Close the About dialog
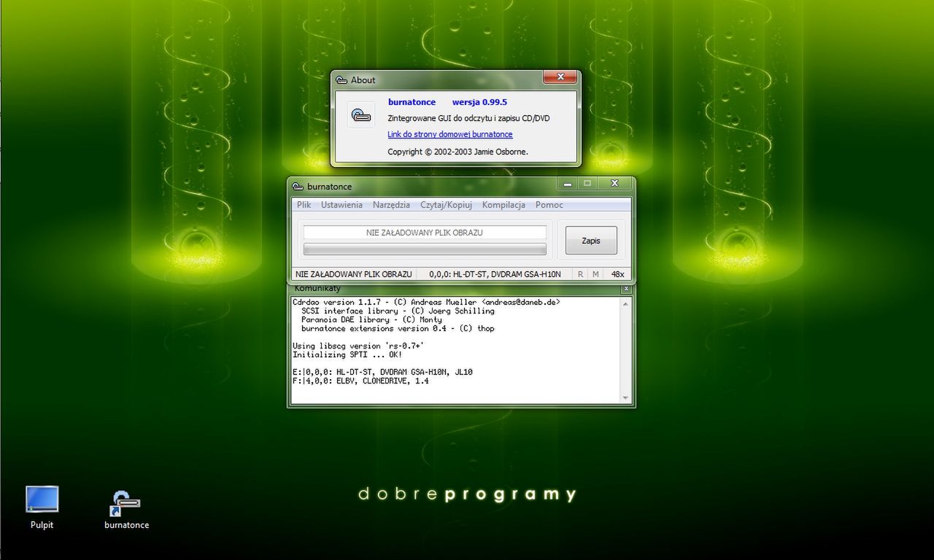The height and width of the screenshot is (560, 934). 560,77
